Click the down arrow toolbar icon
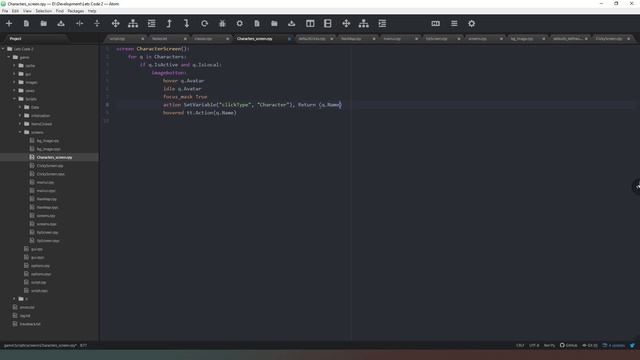 (x=187, y=24)
